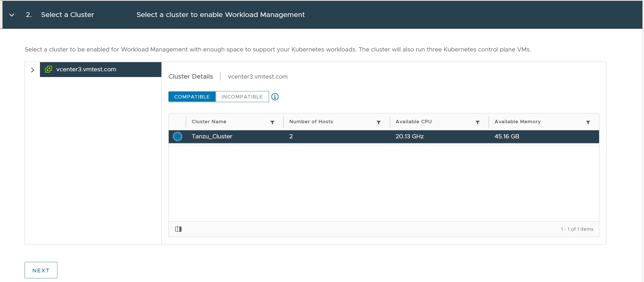The image size is (644, 282).
Task: Click the Available Memory filter icon
Action: coord(588,122)
